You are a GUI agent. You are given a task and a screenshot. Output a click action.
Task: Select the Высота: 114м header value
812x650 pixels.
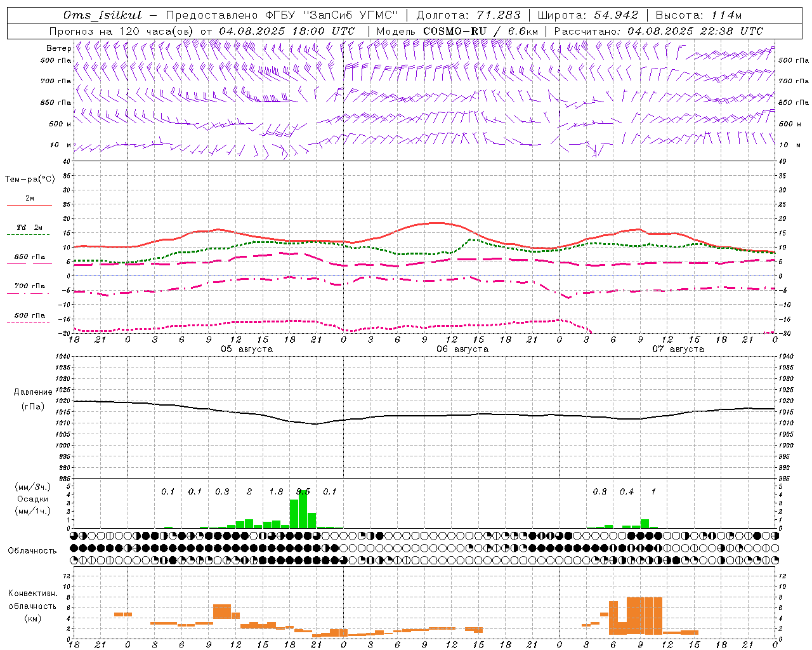click(x=698, y=15)
